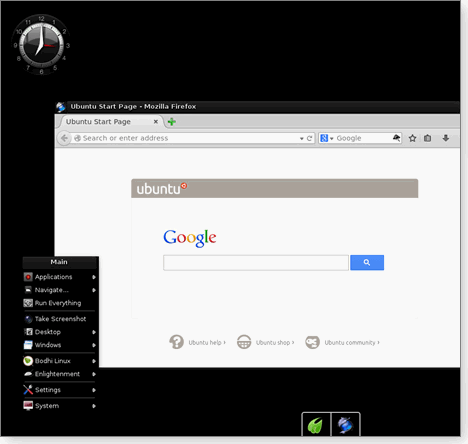Click the Settings tools icon
Image resolution: width=468 pixels, height=444 pixels.
tap(28, 390)
